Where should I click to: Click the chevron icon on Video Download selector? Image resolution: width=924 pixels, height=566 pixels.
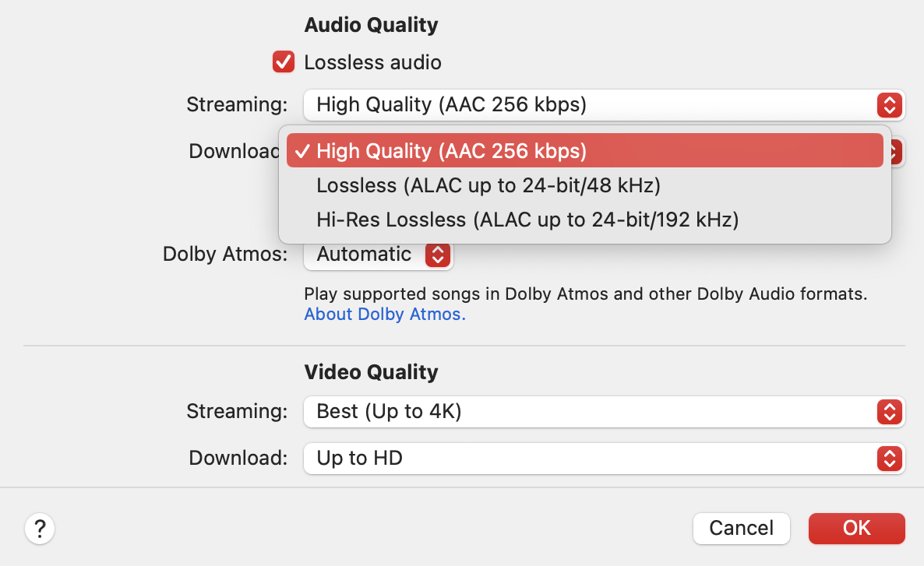tap(889, 459)
